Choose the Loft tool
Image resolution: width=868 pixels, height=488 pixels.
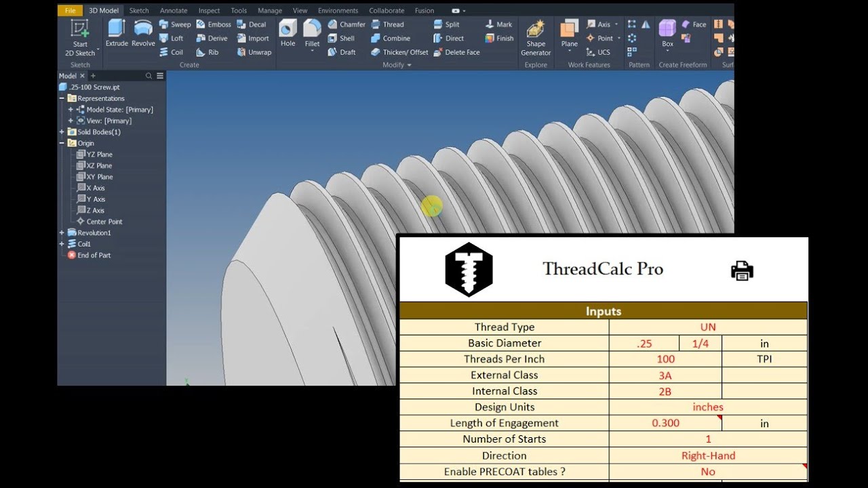172,39
